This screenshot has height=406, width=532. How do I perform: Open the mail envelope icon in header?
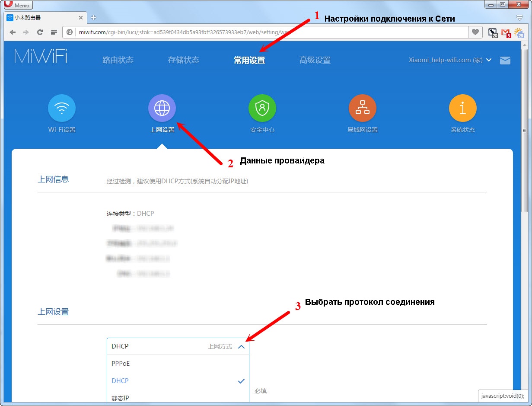(505, 61)
